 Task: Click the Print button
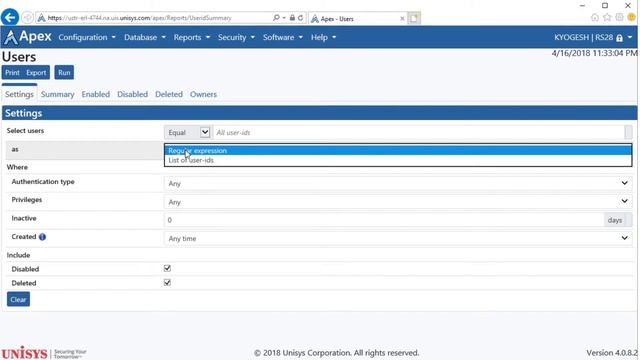pos(12,73)
